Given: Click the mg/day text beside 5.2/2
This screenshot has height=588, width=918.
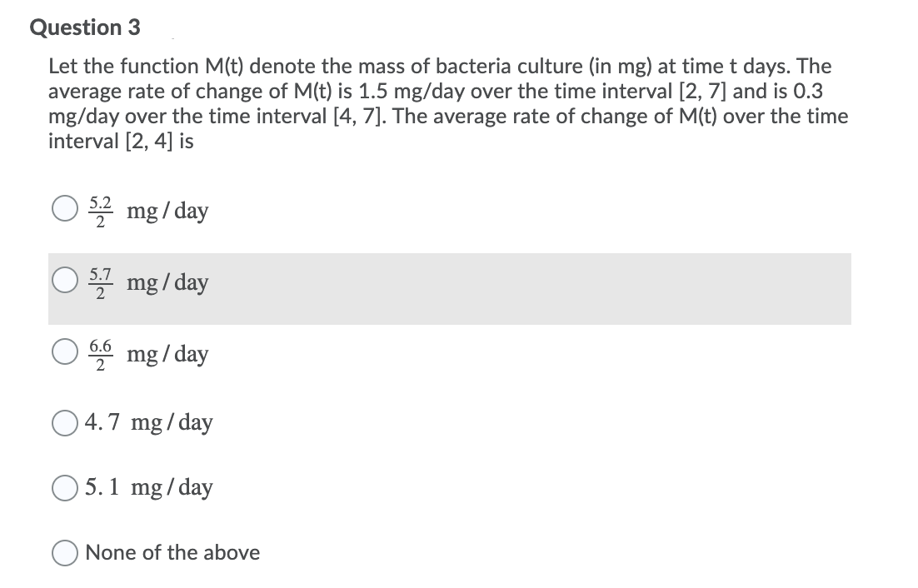Looking at the screenshot, I should (166, 211).
